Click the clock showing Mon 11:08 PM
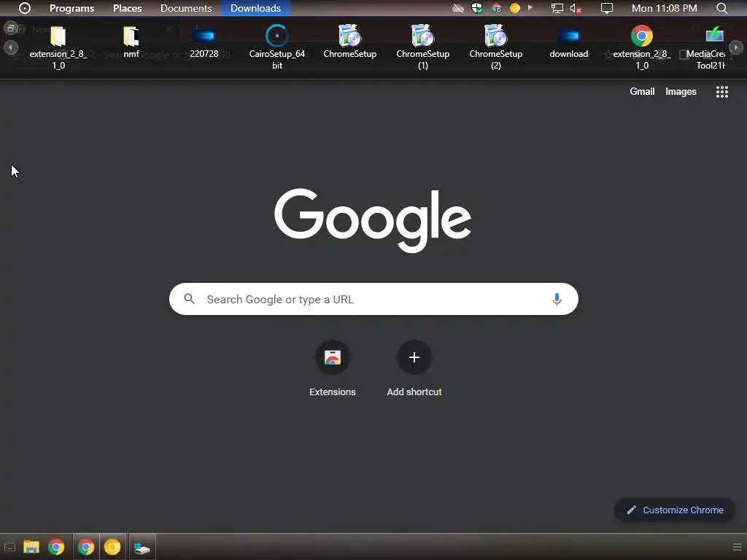747x560 pixels. click(x=664, y=8)
